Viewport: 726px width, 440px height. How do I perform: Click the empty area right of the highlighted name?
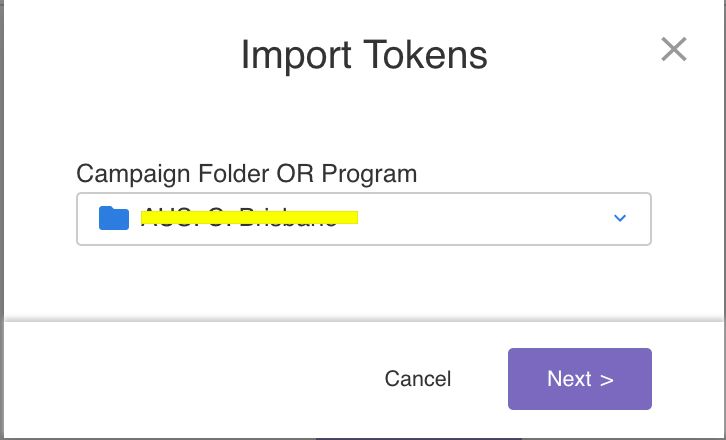[480, 218]
